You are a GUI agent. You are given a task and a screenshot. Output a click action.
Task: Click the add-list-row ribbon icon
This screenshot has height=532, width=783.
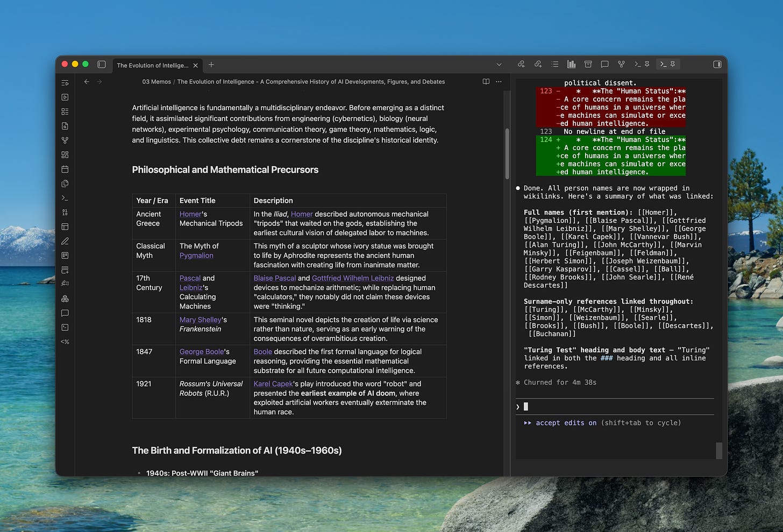tap(65, 269)
